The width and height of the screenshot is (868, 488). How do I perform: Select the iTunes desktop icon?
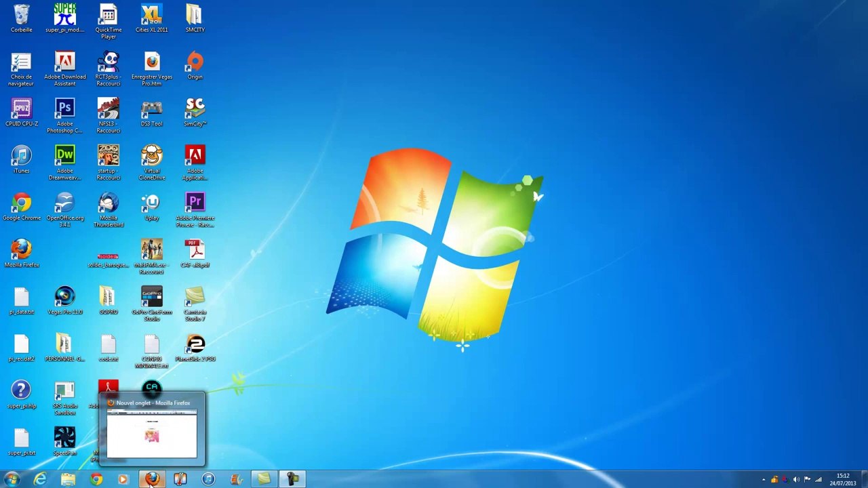21,160
